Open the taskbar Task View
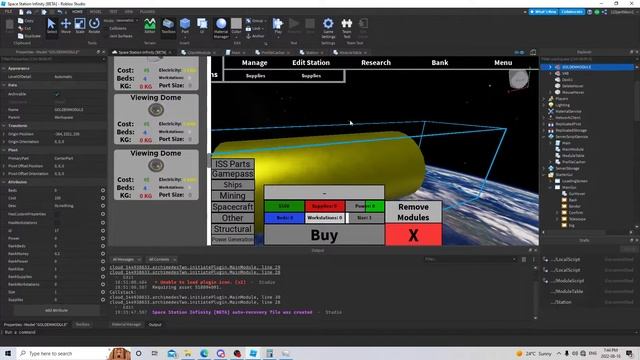The height and width of the screenshot is (360, 640). coord(155,353)
